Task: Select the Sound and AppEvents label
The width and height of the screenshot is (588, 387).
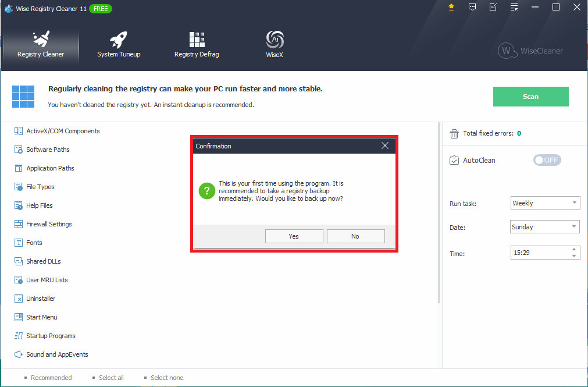Action: point(57,354)
